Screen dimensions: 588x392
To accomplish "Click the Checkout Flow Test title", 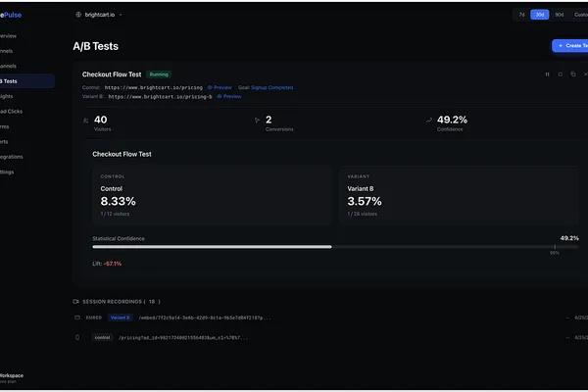I will coord(112,74).
